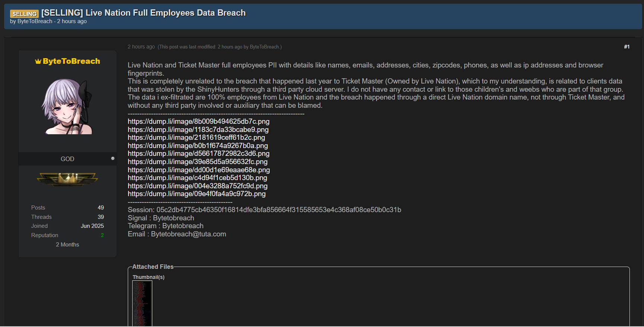
Task: Click the Session ID line
Action: pos(264,210)
